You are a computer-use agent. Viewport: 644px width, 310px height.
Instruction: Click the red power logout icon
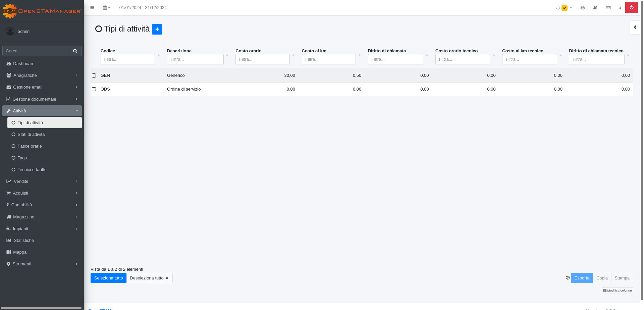coord(631,8)
